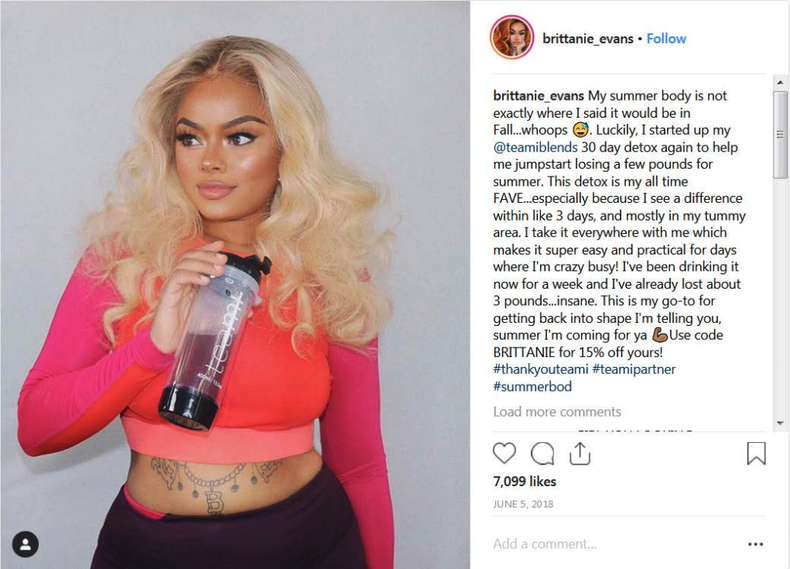
Task: Open the June 5, 2018 timestamp
Action: tap(523, 504)
